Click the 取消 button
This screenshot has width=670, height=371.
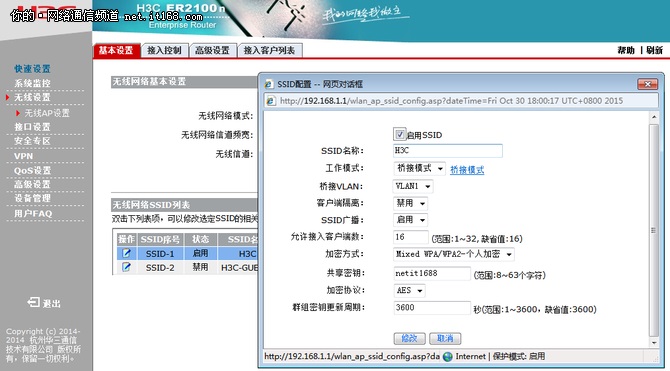[445, 339]
